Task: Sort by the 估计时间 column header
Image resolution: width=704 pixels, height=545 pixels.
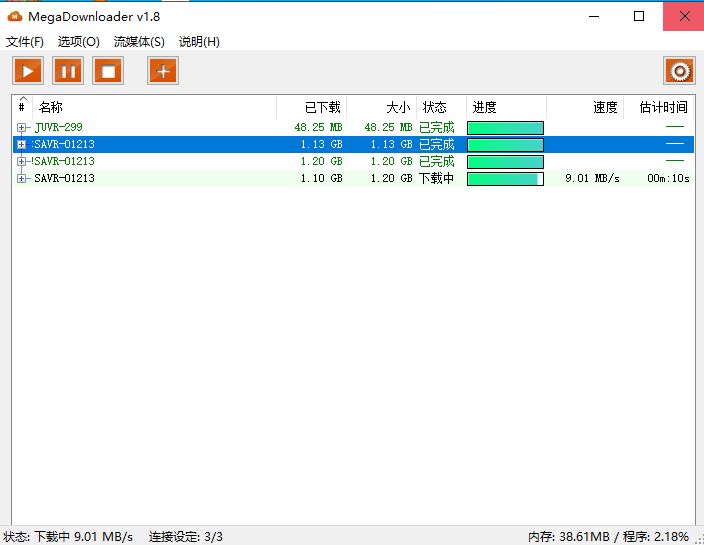Action: (x=659, y=107)
